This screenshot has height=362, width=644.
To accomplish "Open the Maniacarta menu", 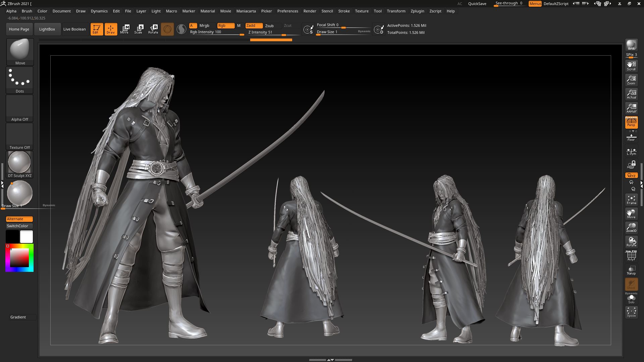I will pyautogui.click(x=246, y=11).
